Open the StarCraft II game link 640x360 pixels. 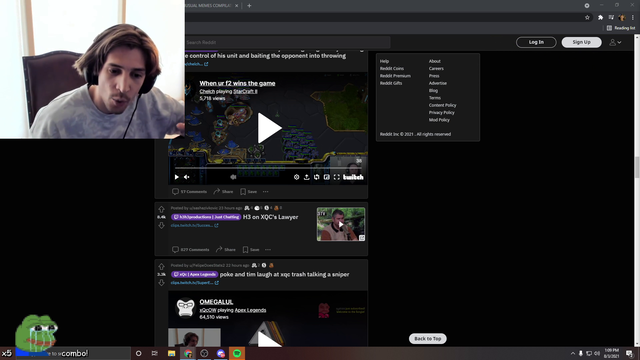(245, 91)
